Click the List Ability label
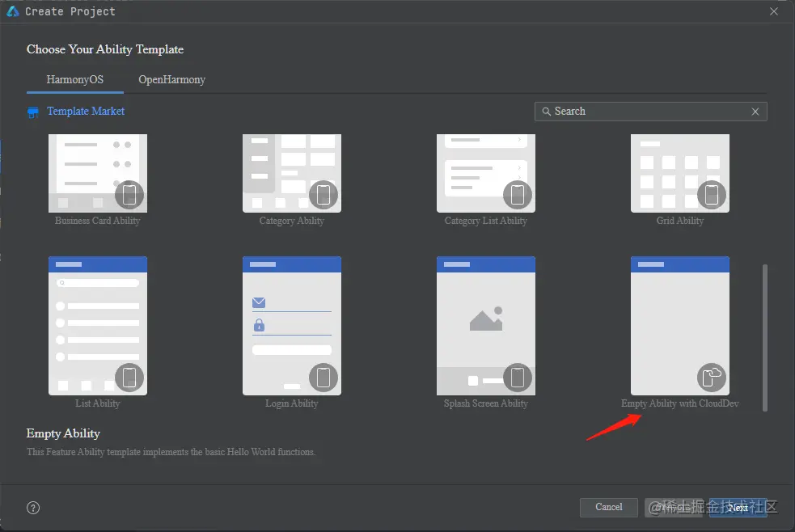Screen dimensions: 795x532 [98, 403]
